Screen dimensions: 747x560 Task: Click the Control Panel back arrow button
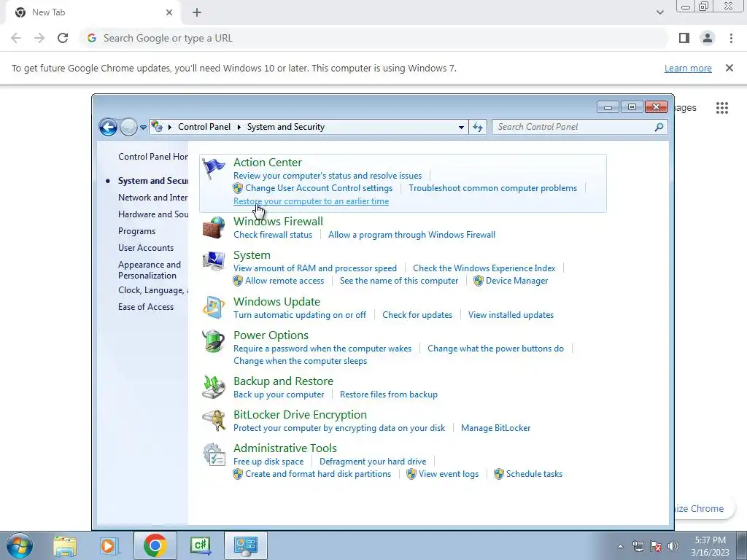click(x=108, y=127)
